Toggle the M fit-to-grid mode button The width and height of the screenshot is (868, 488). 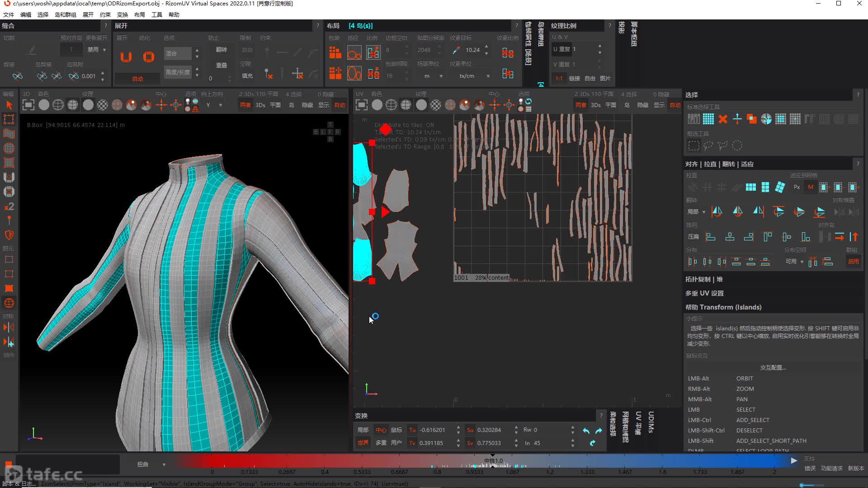pyautogui.click(x=811, y=187)
